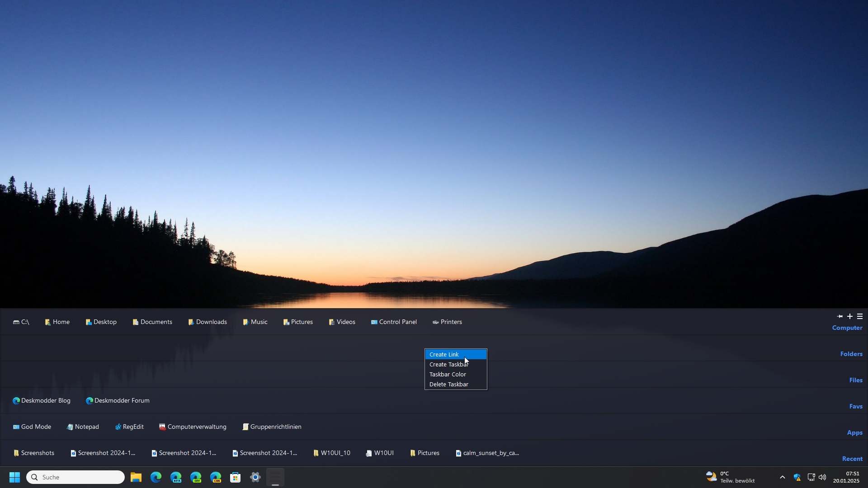Viewport: 868px width, 488px height.
Task: Launch the RegEdit shortcut
Action: click(129, 427)
